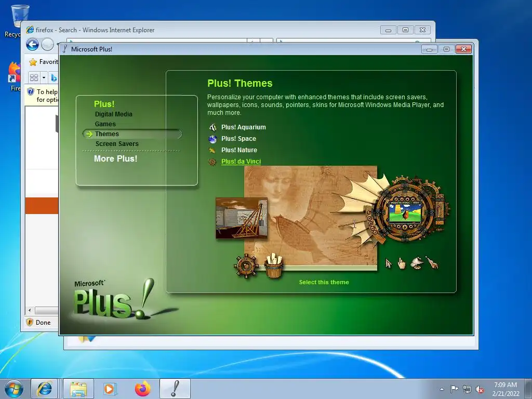Screen dimensions: 532x399
Task: Open Digital Media in Plus! menu
Action: (x=114, y=114)
